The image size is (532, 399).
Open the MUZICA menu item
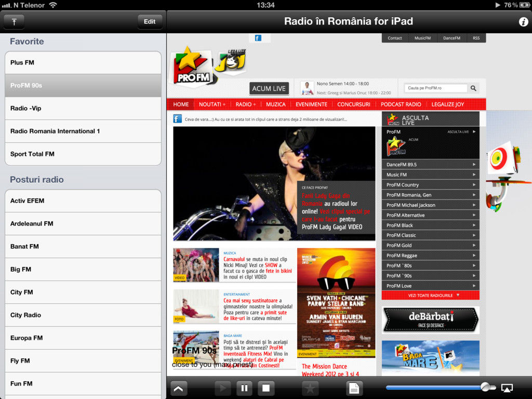(x=276, y=104)
